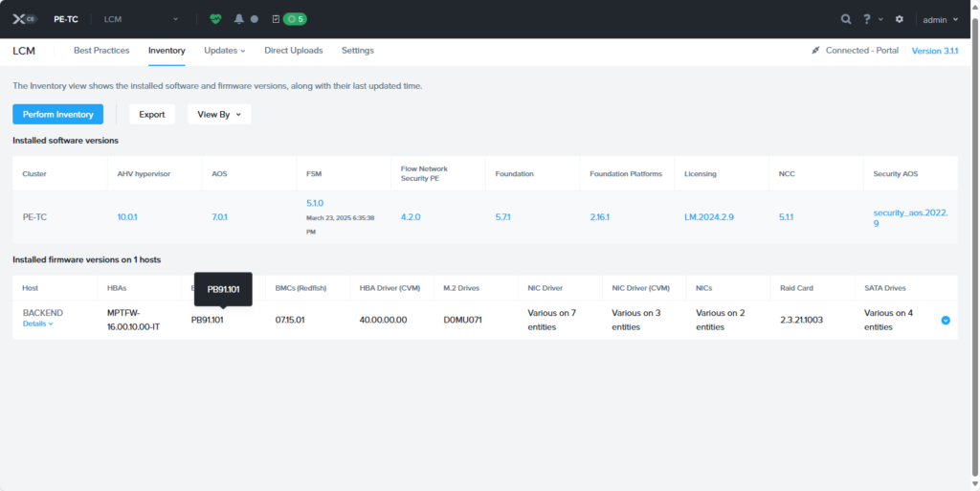Click the AOS version 7.0.1 link
980x491 pixels.
click(x=219, y=217)
